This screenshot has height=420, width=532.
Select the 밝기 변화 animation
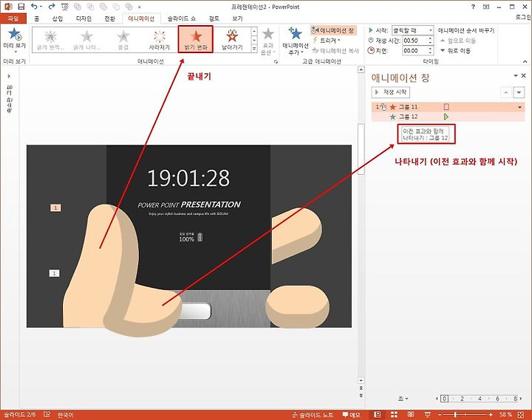(x=196, y=40)
